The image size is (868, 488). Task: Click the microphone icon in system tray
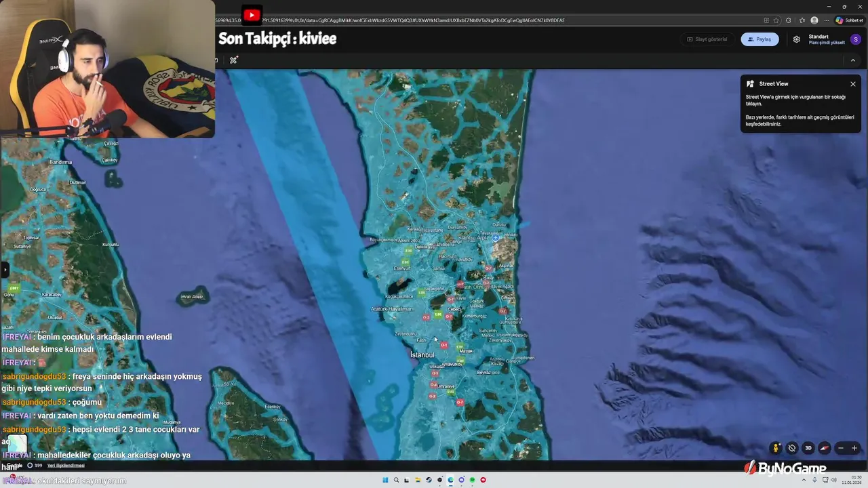coord(815,480)
